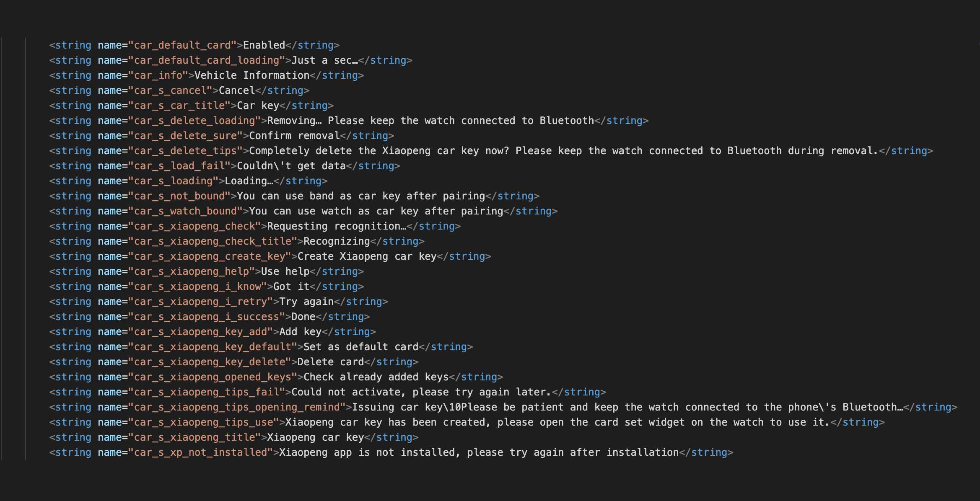Click the text "Confirm removal"
Image resolution: width=980 pixels, height=501 pixels.
point(294,136)
